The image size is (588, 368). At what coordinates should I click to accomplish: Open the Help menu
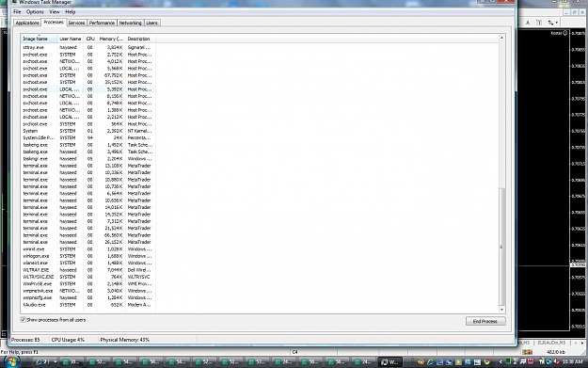[71, 12]
